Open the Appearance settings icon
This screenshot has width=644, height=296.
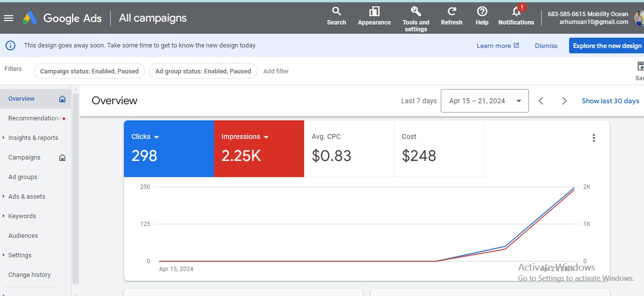point(374,12)
